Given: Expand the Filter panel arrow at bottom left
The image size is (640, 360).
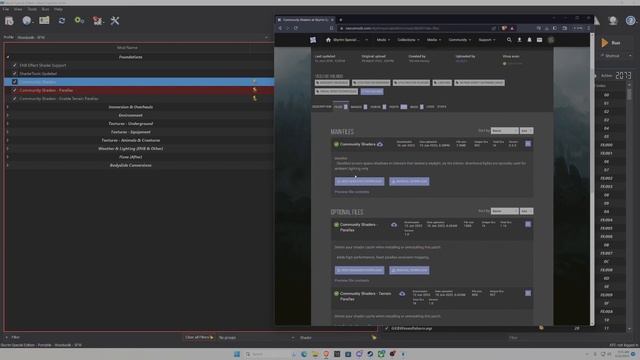Looking at the screenshot, I should (7, 338).
